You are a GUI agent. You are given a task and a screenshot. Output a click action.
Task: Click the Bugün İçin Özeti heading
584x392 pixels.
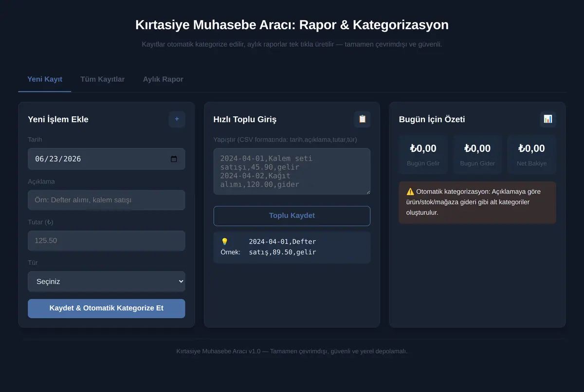click(x=432, y=120)
